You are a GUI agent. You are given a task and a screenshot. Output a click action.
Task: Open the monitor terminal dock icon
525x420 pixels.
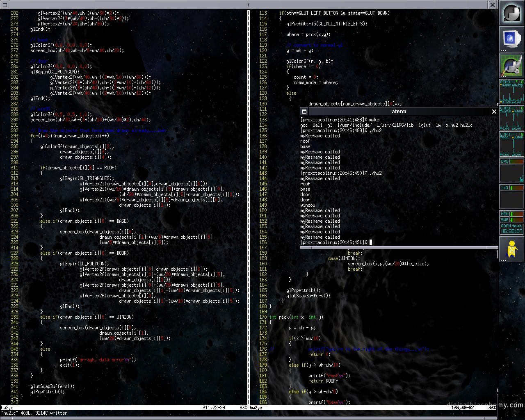click(x=511, y=39)
